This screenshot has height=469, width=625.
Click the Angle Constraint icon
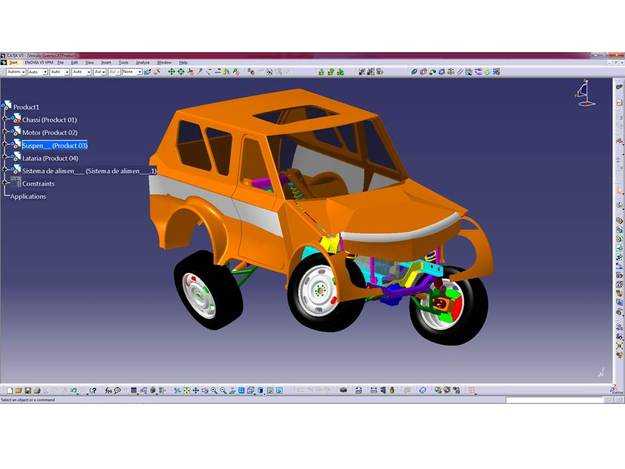[x=442, y=72]
